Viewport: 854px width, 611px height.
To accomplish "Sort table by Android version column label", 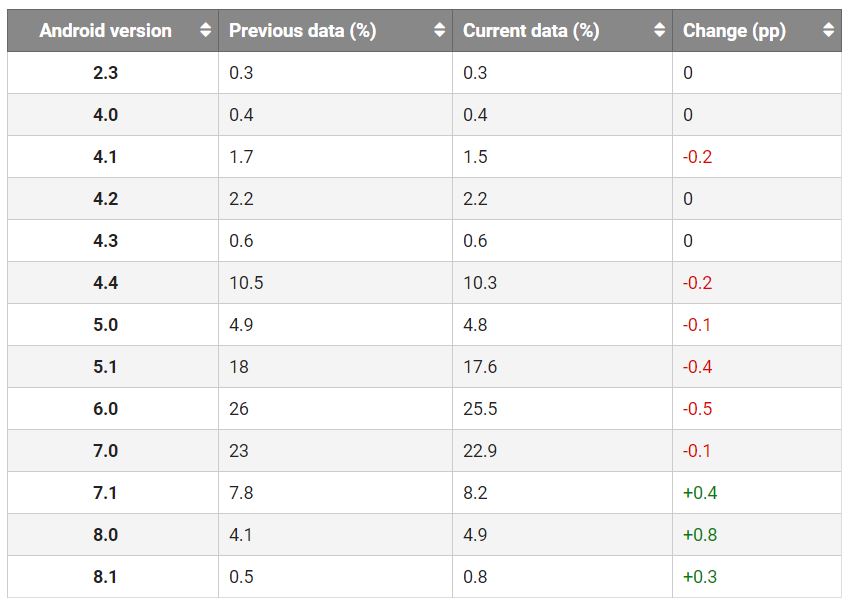I will (105, 31).
